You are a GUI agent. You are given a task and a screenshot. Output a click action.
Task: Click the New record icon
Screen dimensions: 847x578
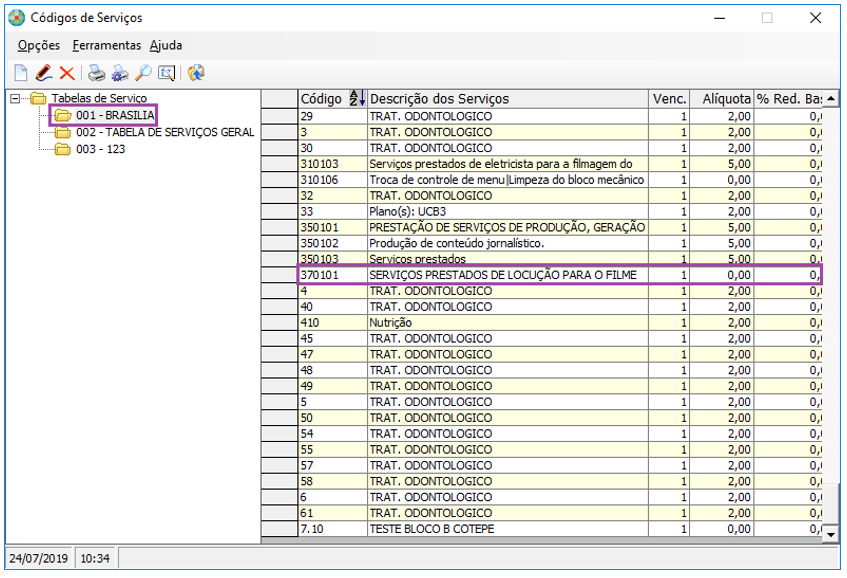tap(21, 70)
